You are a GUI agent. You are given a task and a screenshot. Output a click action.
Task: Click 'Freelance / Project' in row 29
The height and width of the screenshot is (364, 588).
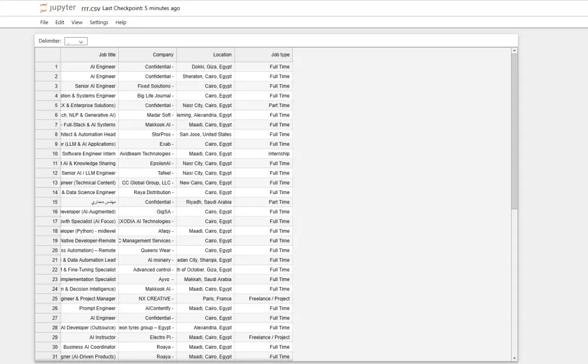[263, 338]
